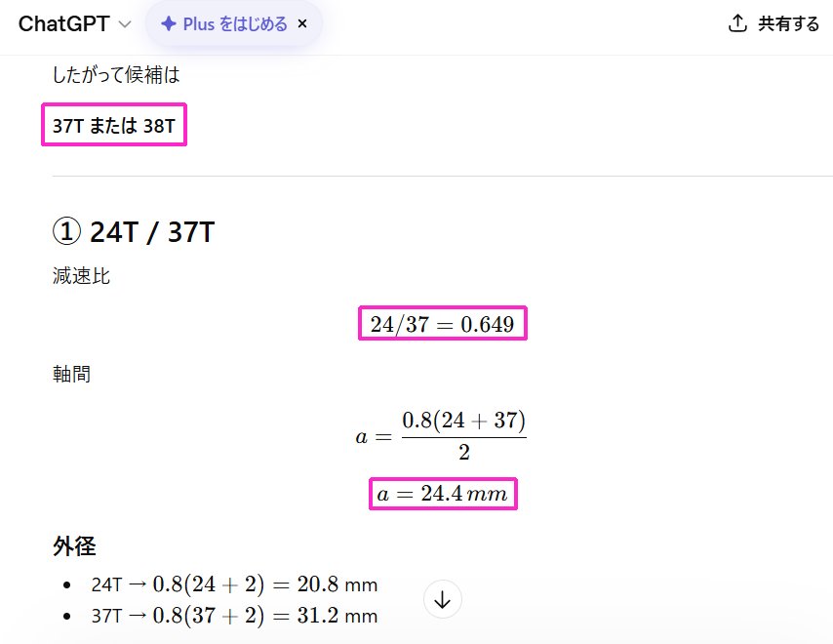Click the 外径 heading
Screen dimensions: 833x644
(74, 546)
